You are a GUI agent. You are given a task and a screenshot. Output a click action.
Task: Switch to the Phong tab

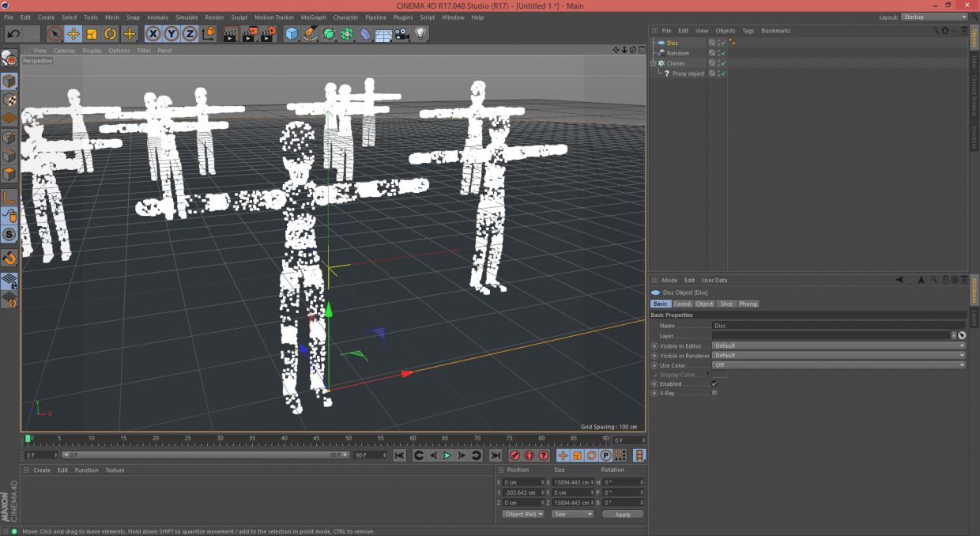pos(748,304)
